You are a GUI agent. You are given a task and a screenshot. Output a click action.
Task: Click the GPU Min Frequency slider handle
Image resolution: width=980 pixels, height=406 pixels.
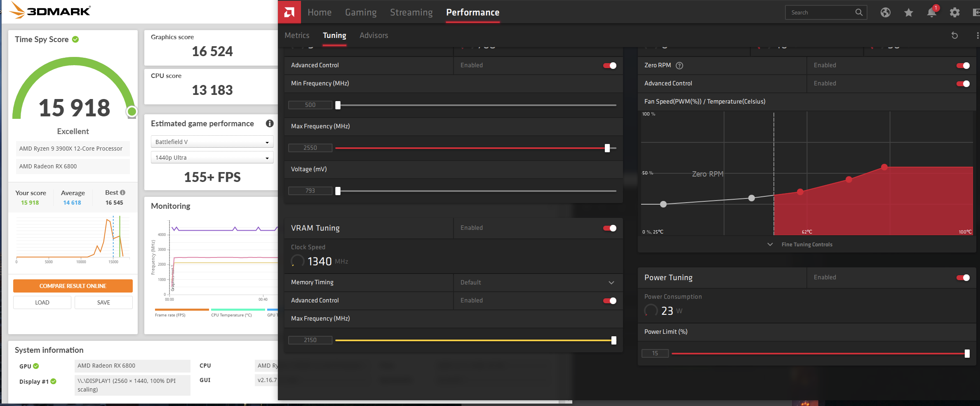click(338, 105)
